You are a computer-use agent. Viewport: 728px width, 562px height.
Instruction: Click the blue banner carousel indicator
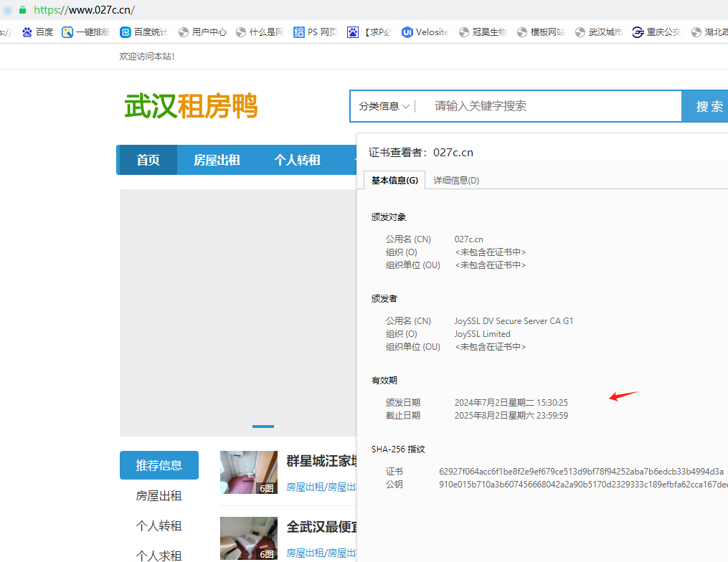point(263,426)
